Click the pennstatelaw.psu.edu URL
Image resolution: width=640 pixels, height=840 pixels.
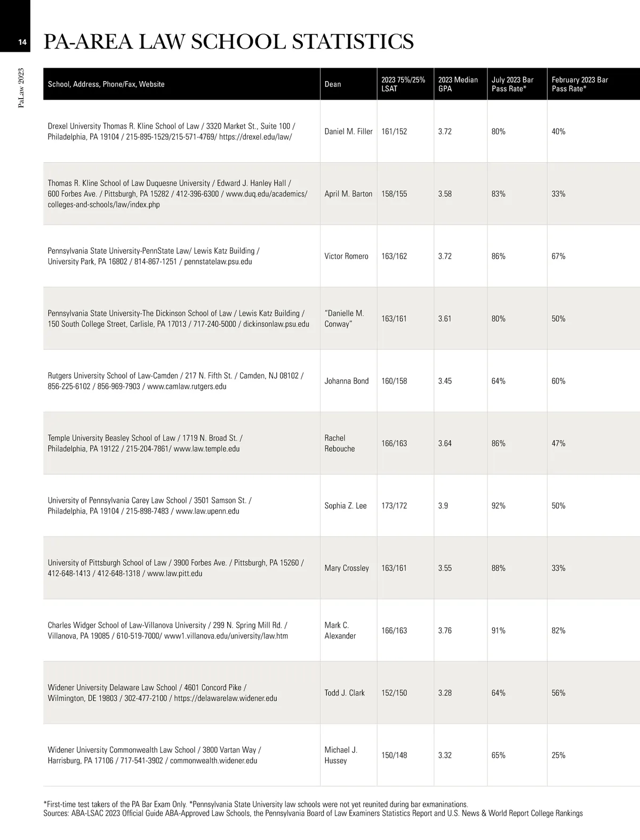pyautogui.click(x=218, y=262)
